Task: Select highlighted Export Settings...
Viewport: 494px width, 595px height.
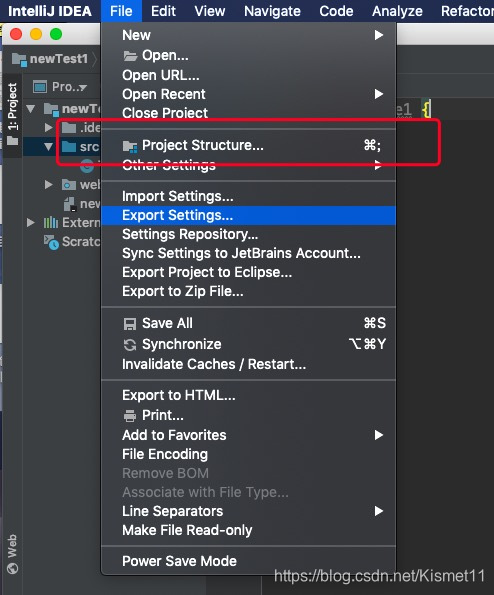Action: point(249,215)
